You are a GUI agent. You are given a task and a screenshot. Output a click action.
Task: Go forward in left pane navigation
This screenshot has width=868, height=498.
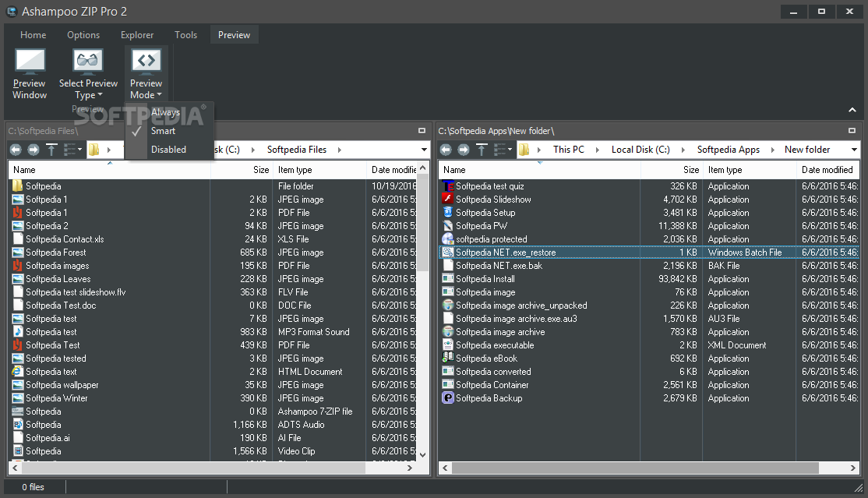tap(34, 150)
